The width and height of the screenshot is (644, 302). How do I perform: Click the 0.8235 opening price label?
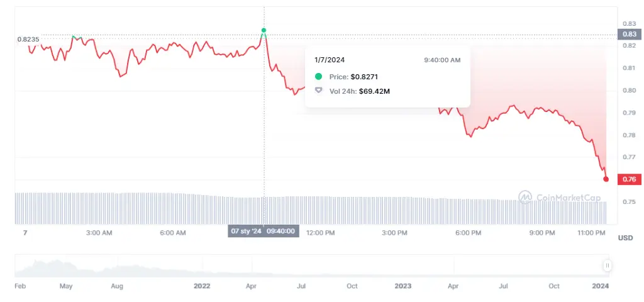point(28,39)
